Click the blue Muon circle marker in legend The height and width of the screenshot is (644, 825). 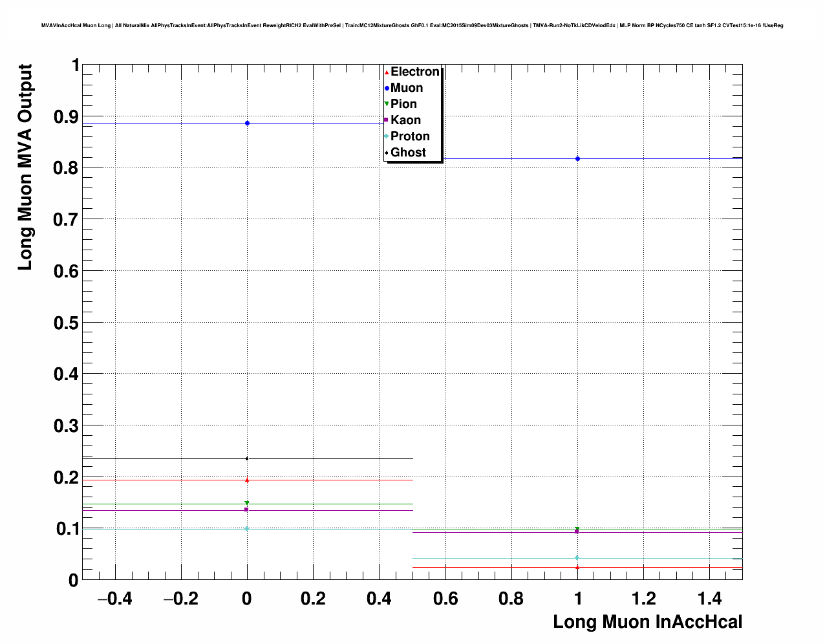(386, 88)
